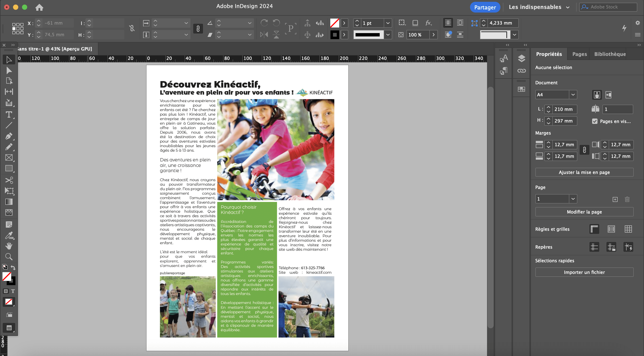
Task: Toggle smart guides under Repères
Action: [628, 247]
